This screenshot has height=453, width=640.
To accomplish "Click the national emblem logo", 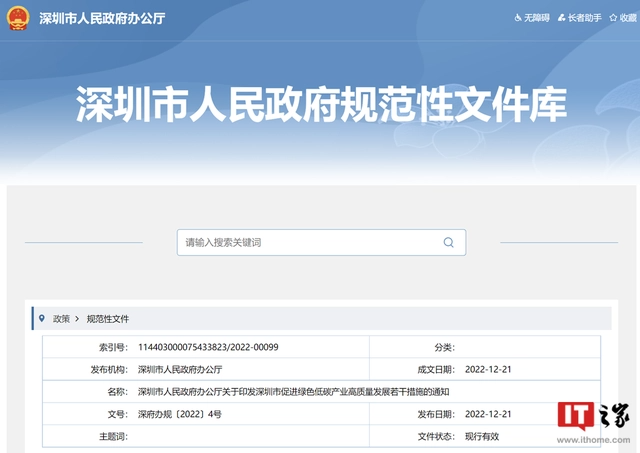I will tap(18, 18).
